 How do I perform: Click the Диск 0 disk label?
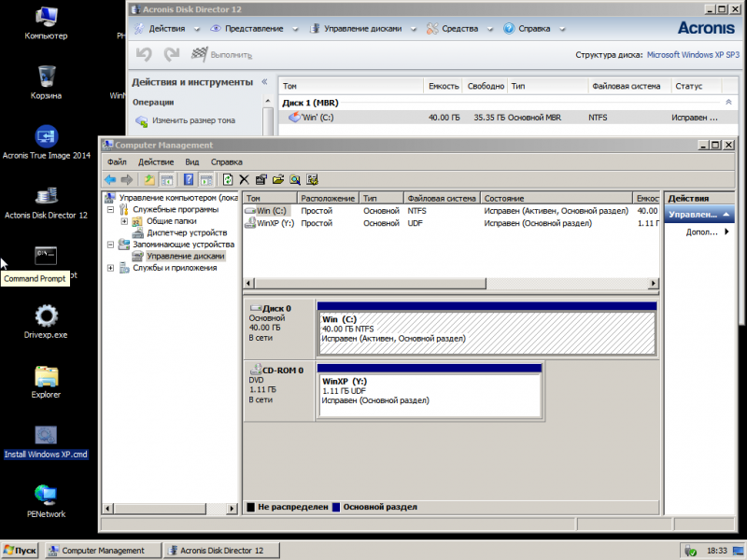278,329
